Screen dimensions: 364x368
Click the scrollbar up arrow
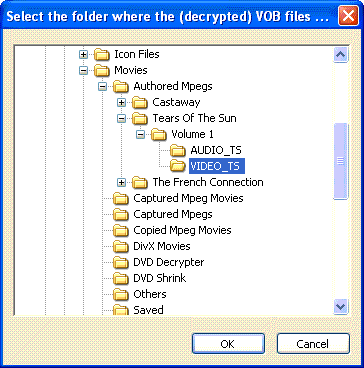point(341,54)
